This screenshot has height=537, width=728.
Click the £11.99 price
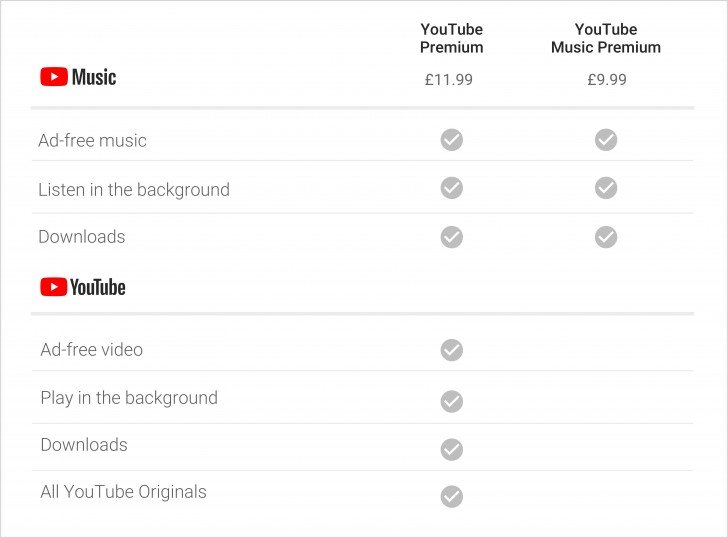(x=449, y=79)
